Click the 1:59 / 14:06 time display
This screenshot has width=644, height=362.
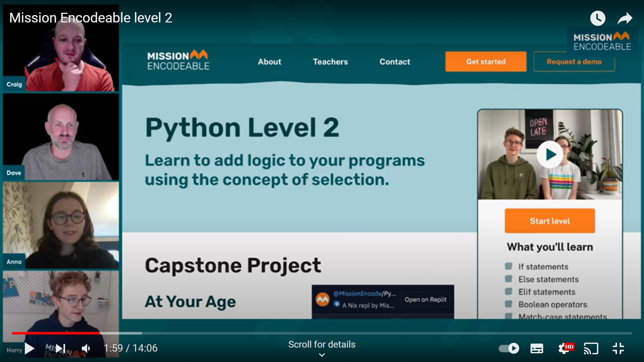click(130, 348)
